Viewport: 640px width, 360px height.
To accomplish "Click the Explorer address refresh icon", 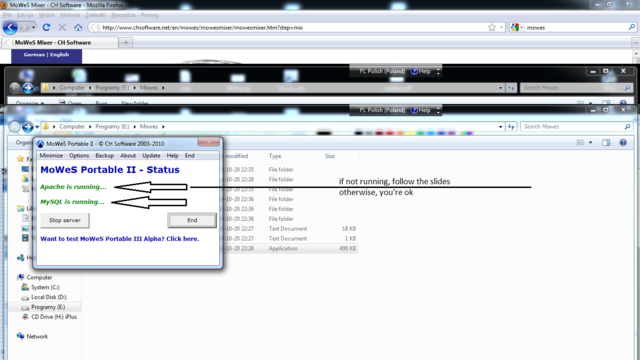I will pyautogui.click(x=511, y=127).
